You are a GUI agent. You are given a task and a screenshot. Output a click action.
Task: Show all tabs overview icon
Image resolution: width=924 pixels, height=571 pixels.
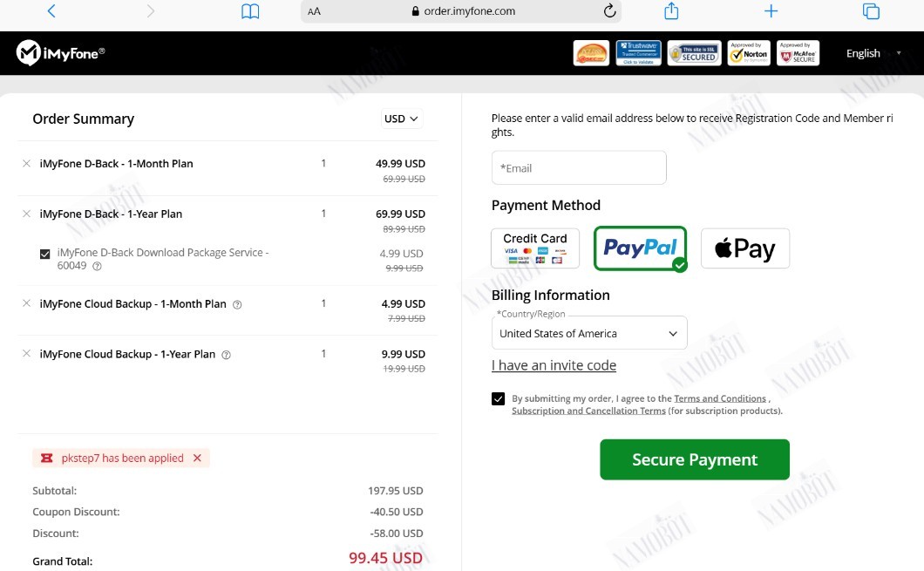click(x=871, y=10)
